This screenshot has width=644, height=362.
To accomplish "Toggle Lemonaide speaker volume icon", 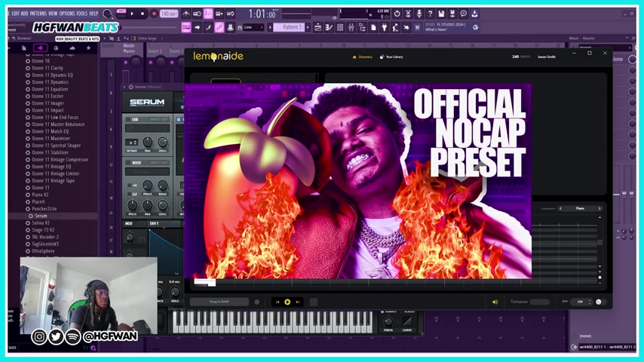I will (495, 302).
